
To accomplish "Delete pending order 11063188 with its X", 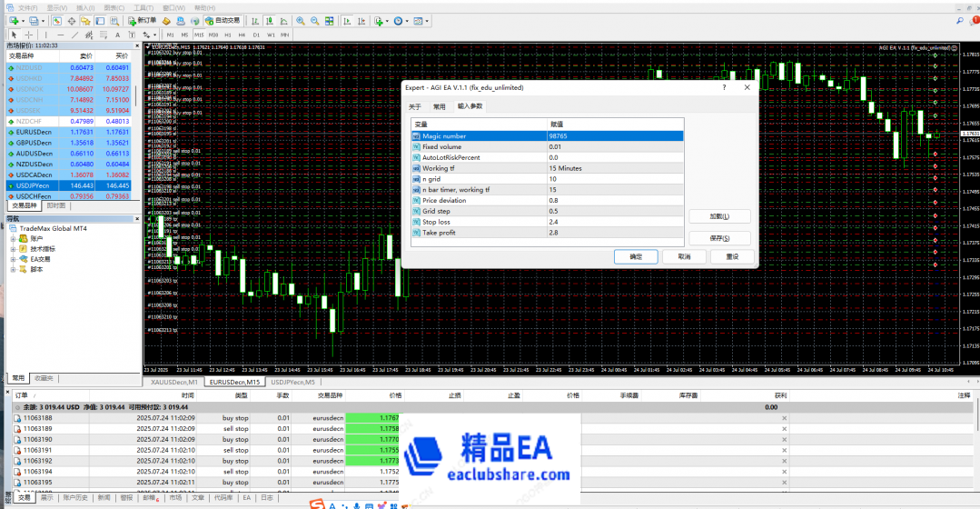I will (784, 418).
